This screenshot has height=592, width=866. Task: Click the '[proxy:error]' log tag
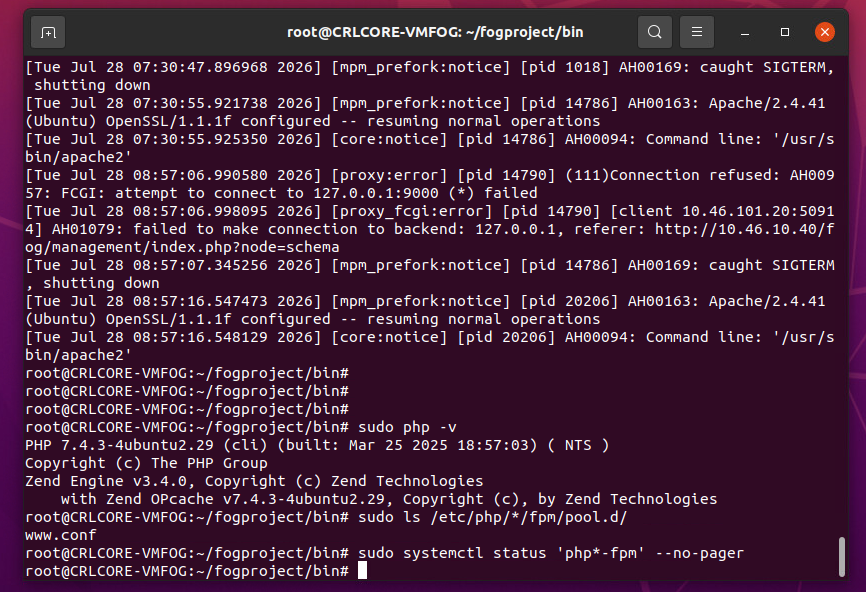click(x=389, y=175)
